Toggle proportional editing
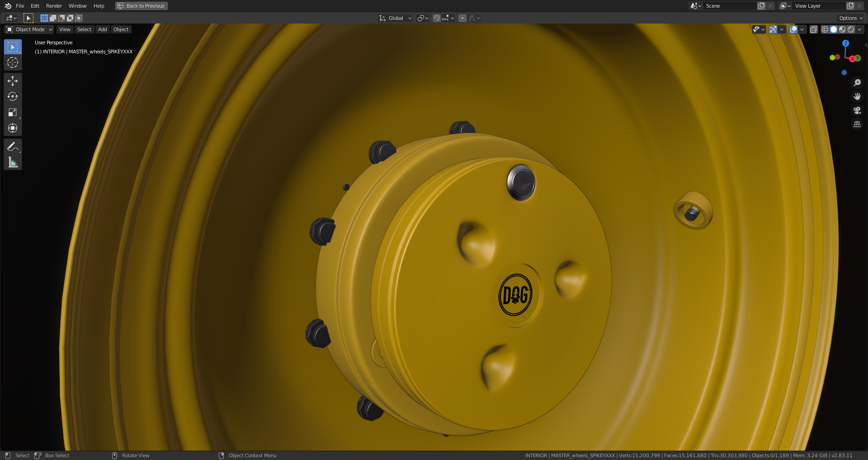The height and width of the screenshot is (460, 868). (462, 18)
